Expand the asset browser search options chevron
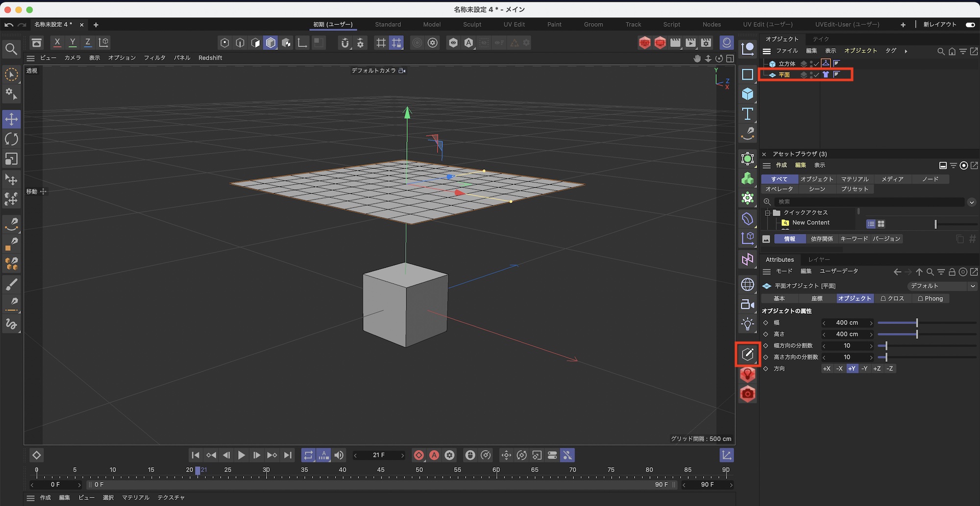The width and height of the screenshot is (980, 506). click(x=972, y=202)
